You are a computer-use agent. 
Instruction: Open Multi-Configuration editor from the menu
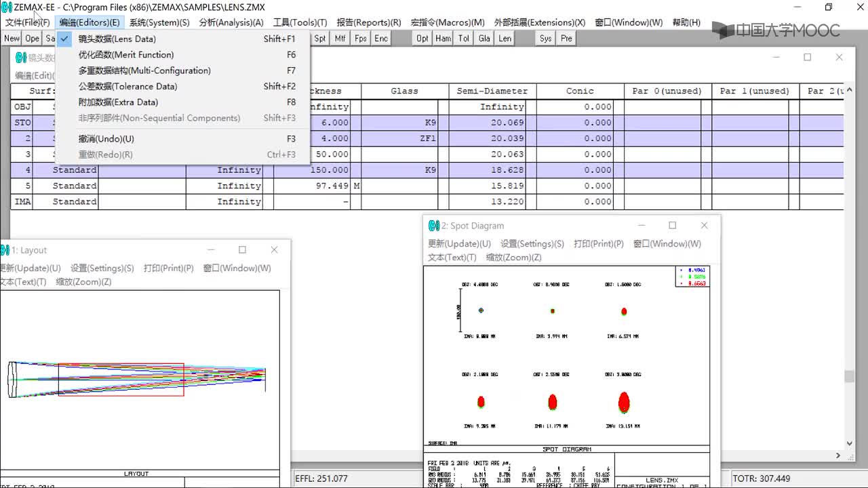pyautogui.click(x=183, y=70)
